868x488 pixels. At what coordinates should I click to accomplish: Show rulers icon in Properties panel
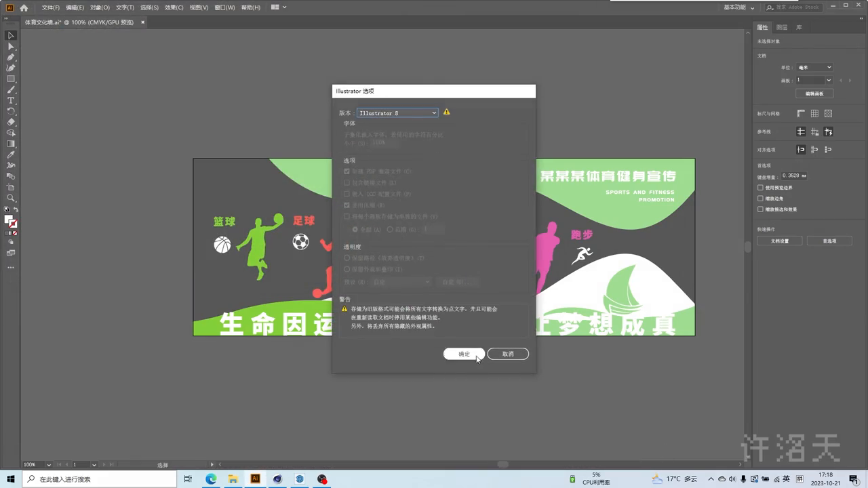801,114
